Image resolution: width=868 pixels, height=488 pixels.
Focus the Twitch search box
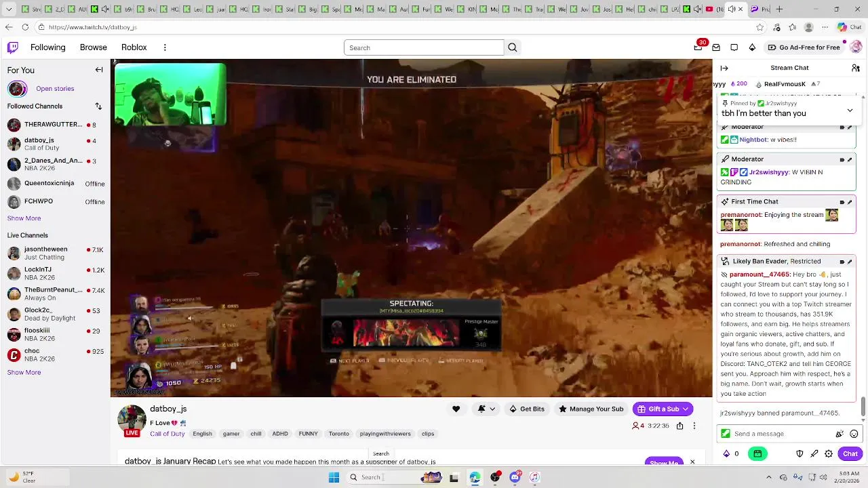424,47
